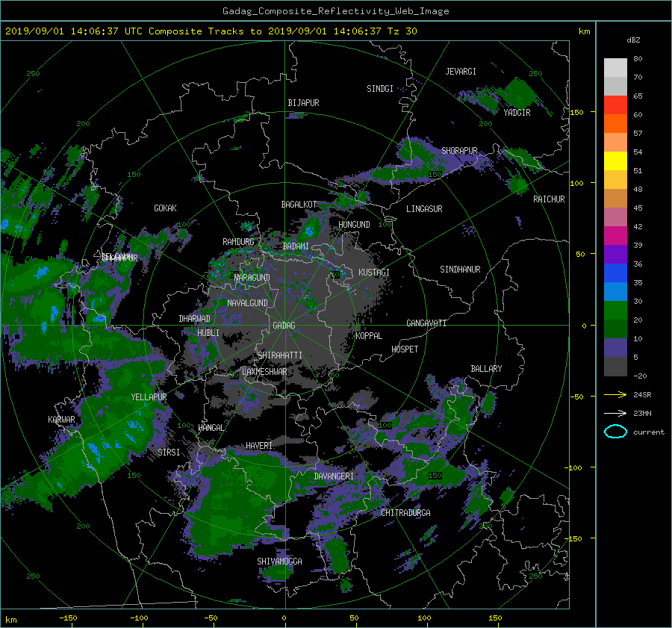The width and height of the screenshot is (672, 628).
Task: Click the 2019/09/01 14:06:37 UTC timestamp line
Action: [211, 31]
